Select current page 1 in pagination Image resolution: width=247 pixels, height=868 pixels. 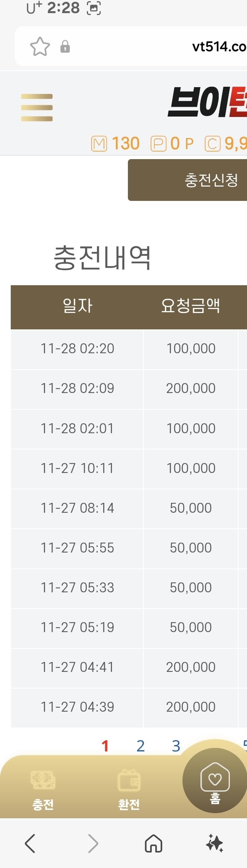(105, 746)
